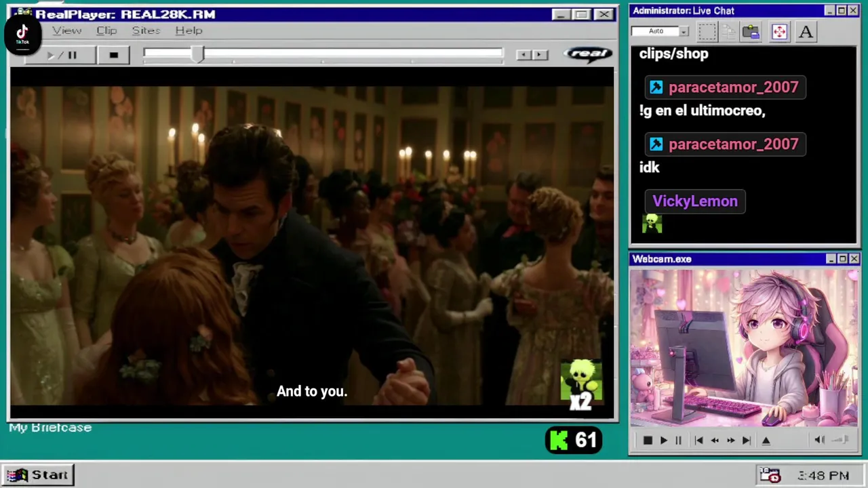The width and height of the screenshot is (868, 488).
Task: Open the Start menu
Action: (38, 475)
